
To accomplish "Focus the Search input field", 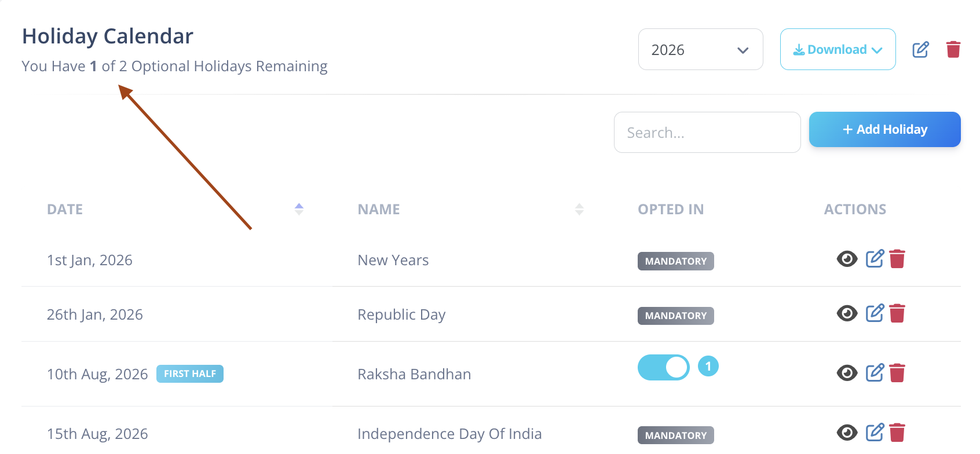I will point(707,132).
